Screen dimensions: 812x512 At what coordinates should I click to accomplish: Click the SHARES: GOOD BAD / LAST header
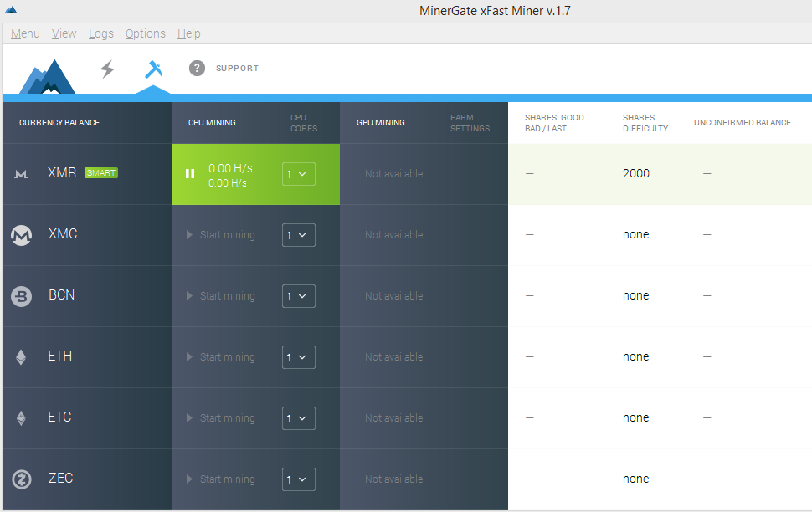[x=554, y=123]
